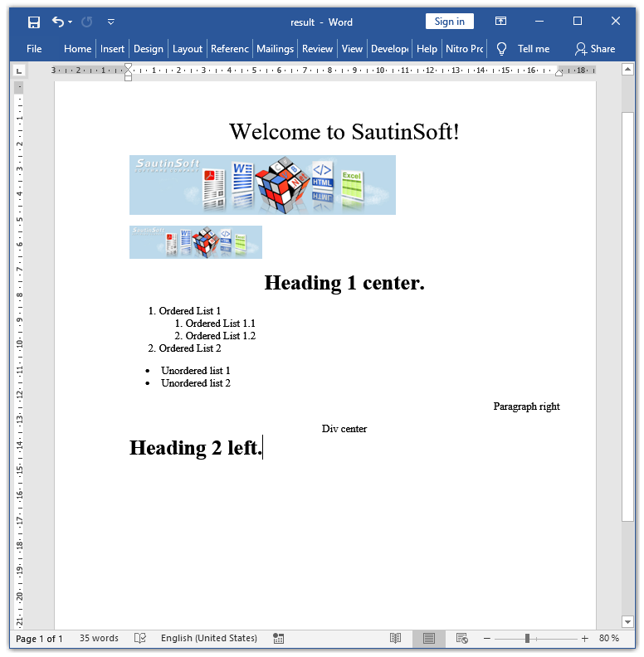Click the Tell me lightbulb icon
This screenshot has width=644, height=657.
501,49
